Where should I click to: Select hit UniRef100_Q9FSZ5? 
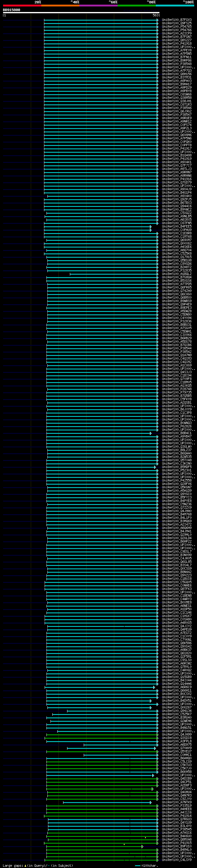click(176, 23)
